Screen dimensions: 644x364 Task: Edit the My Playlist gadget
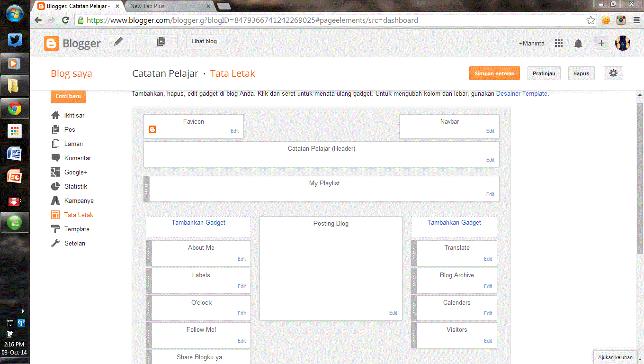490,194
